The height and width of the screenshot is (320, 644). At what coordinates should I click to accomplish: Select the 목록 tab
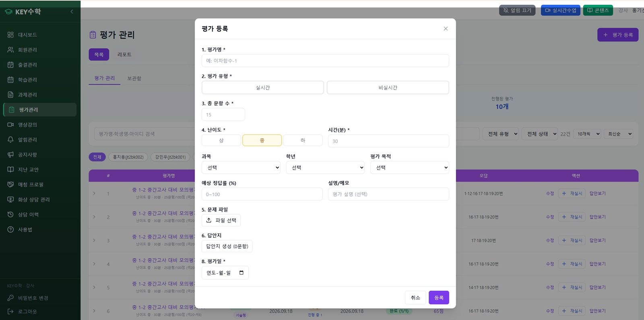[99, 54]
